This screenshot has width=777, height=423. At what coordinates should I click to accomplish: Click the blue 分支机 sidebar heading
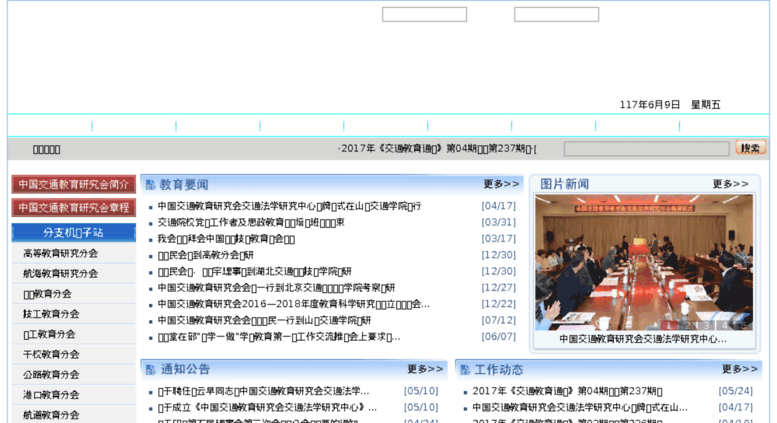tap(73, 233)
